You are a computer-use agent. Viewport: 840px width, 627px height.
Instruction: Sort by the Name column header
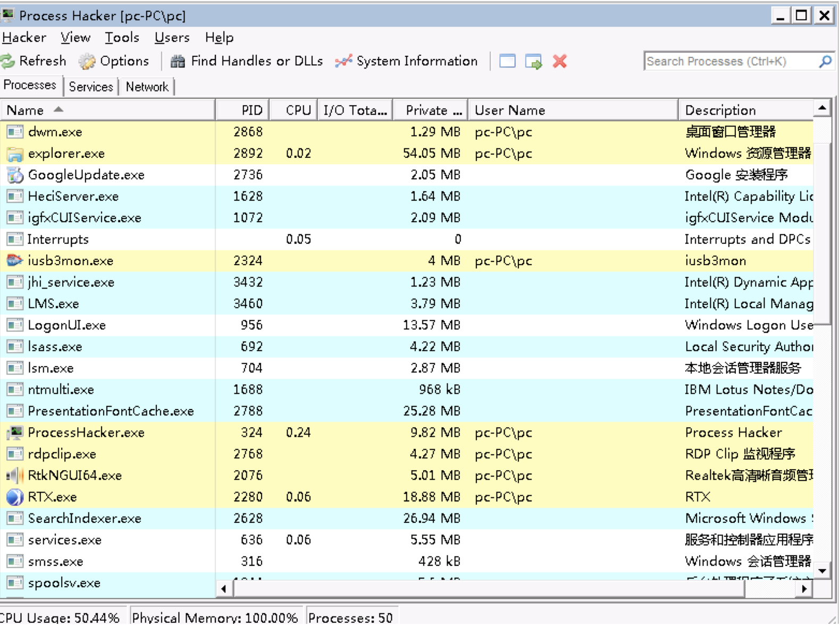[x=108, y=111]
